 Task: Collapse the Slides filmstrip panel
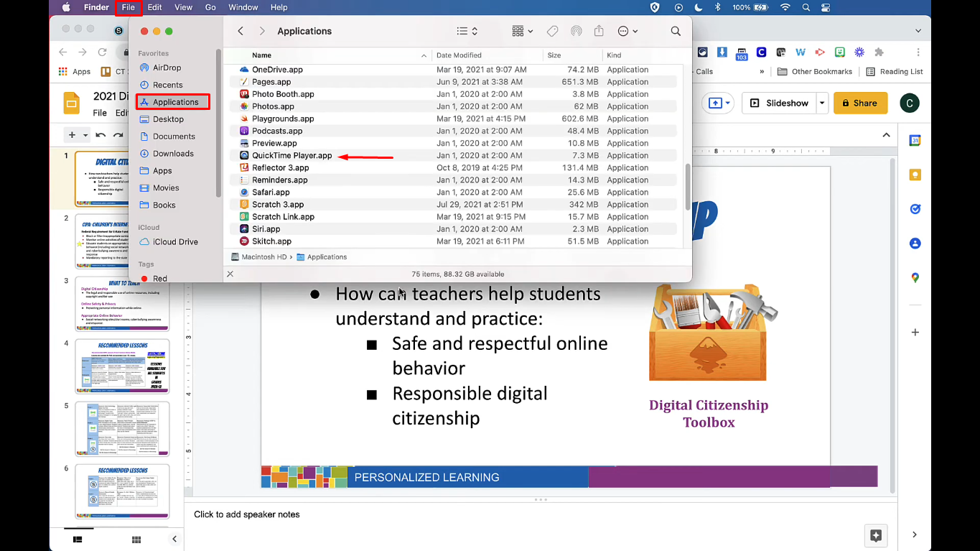click(174, 539)
